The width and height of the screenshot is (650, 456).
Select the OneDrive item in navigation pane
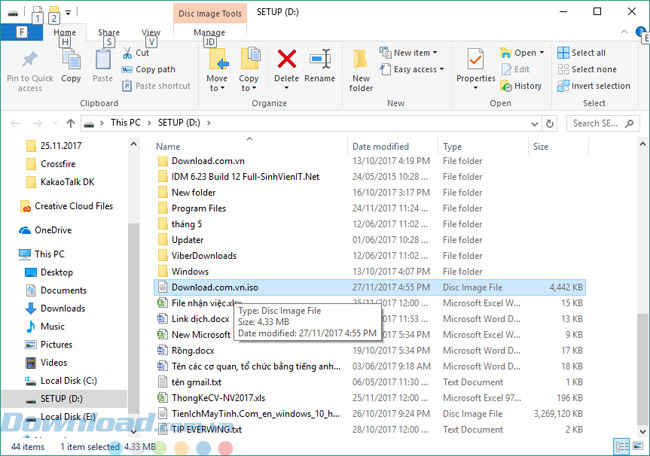click(x=45, y=230)
